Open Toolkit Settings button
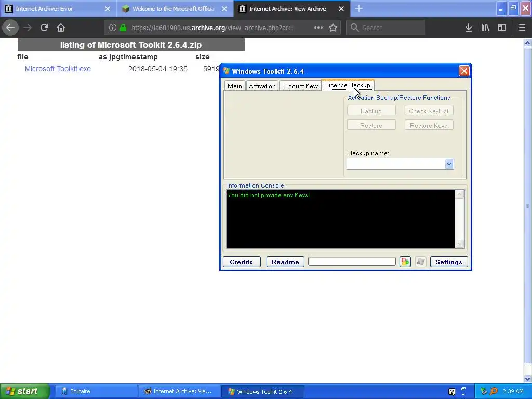This screenshot has width=532, height=399. click(449, 262)
